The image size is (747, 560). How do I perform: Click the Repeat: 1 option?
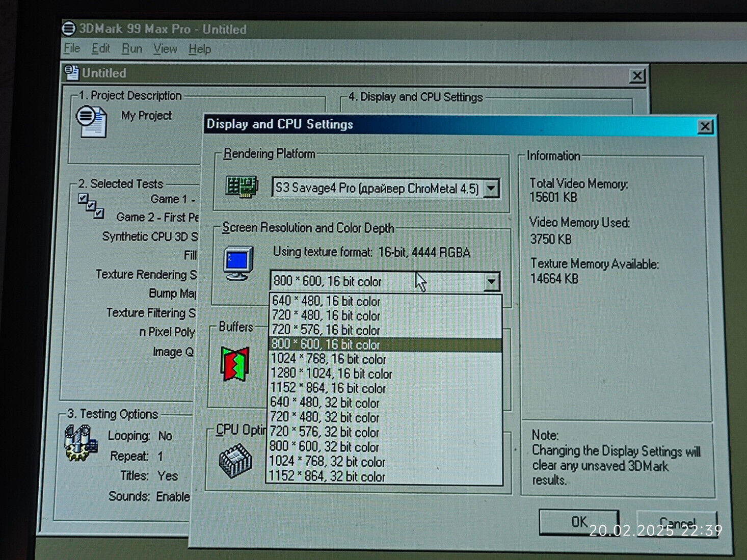(137, 456)
